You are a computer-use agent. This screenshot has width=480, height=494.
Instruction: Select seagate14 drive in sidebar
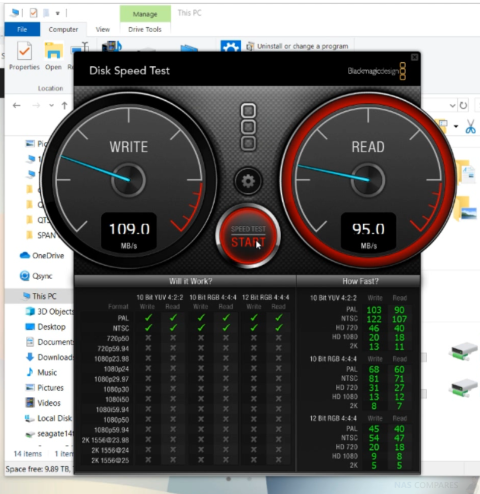point(49,434)
